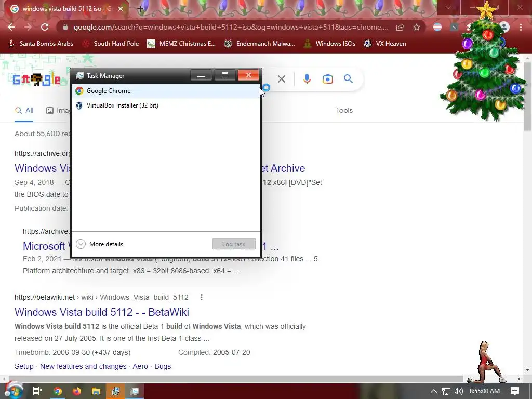Screen dimensions: 532x399
Task: Open the Santa Bombs Arabs bookmark
Action: [x=41, y=44]
